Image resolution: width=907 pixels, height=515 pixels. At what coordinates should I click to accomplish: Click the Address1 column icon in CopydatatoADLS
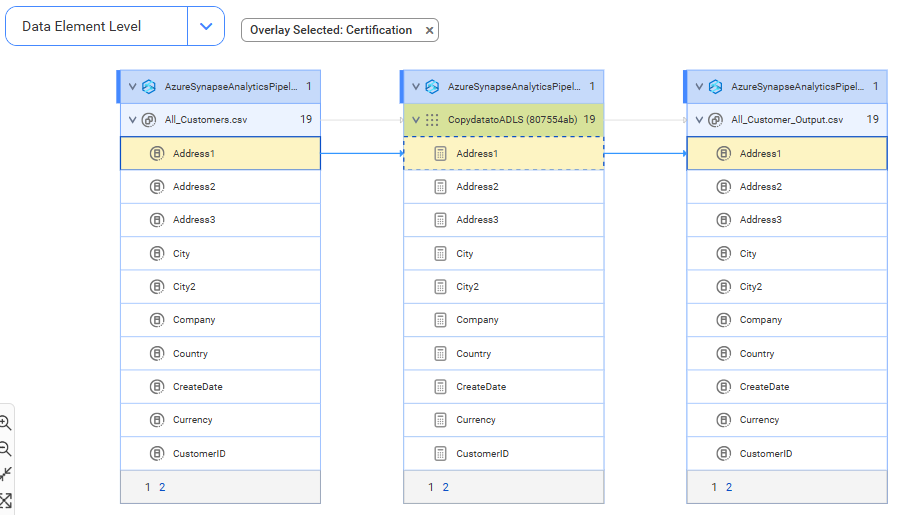click(x=440, y=153)
